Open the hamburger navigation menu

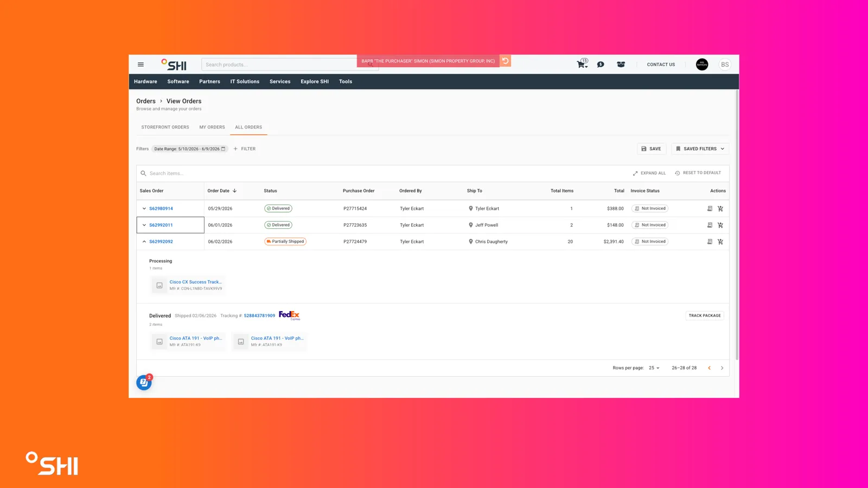coord(141,65)
